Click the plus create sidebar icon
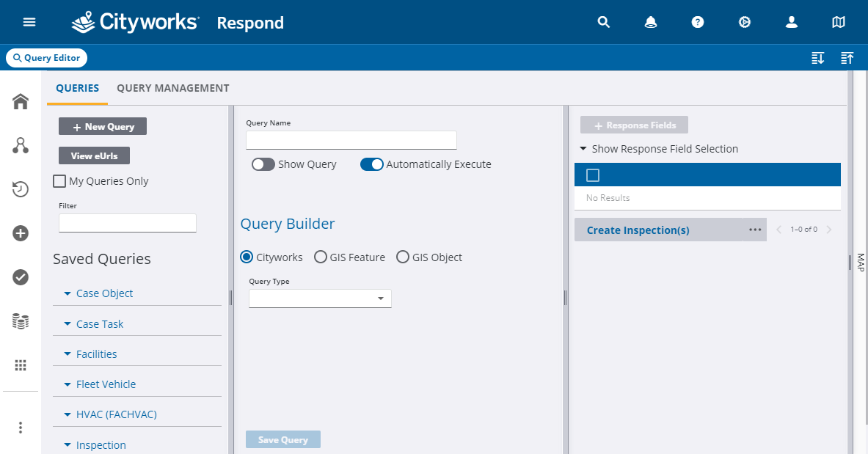This screenshot has height=454, width=868. point(21,233)
